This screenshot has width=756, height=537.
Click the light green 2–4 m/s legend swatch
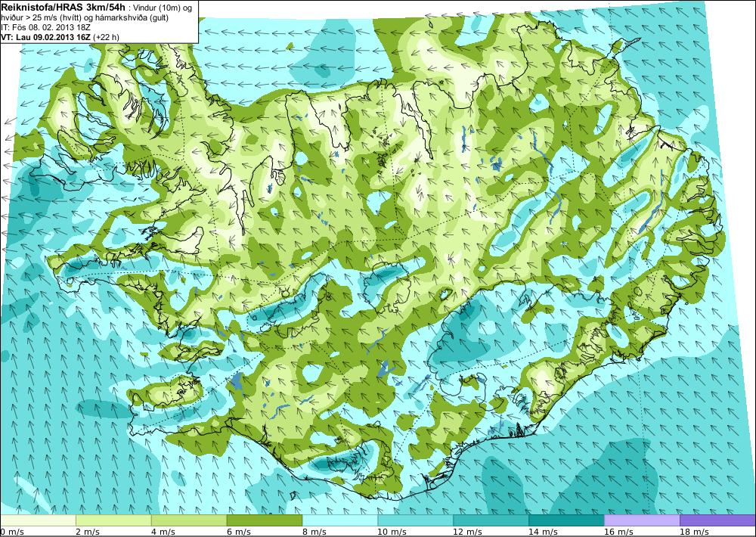click(114, 520)
